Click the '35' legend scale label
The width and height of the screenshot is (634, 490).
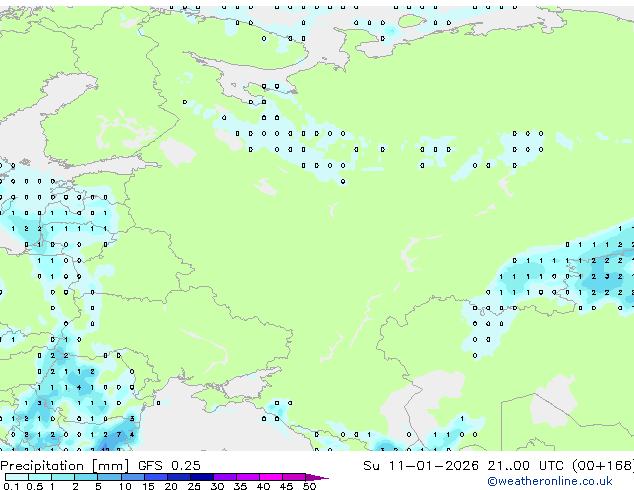point(240,486)
